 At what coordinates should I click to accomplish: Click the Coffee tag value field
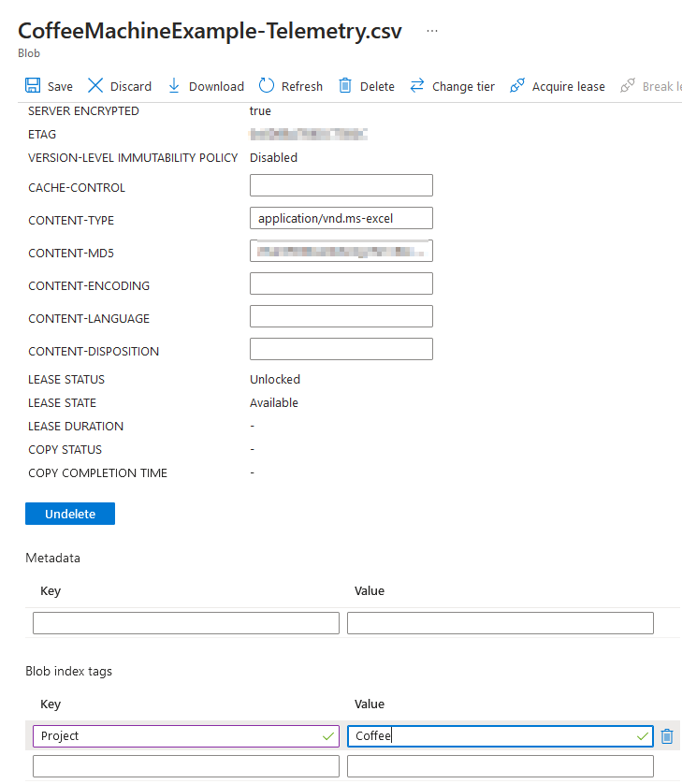pyautogui.click(x=492, y=736)
